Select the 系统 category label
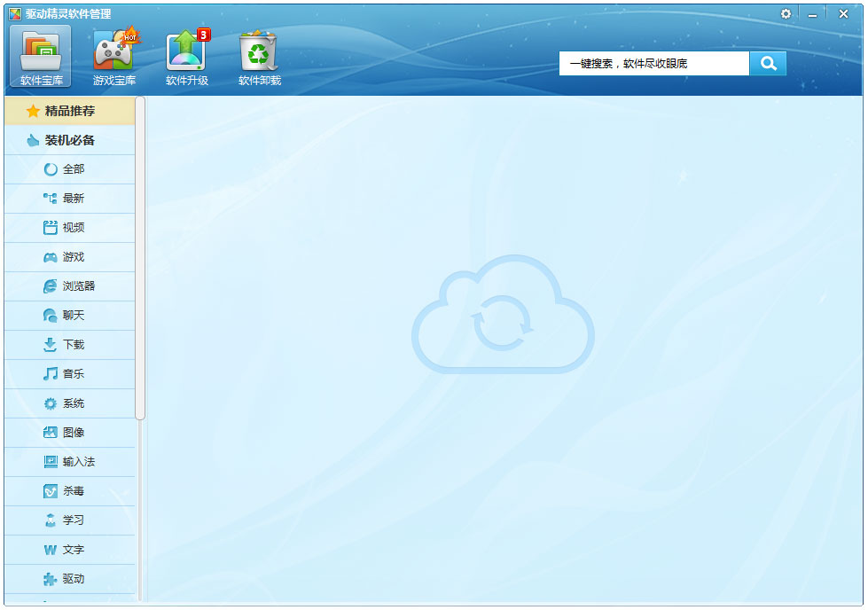Image resolution: width=868 pixels, height=610 pixels. click(x=74, y=403)
